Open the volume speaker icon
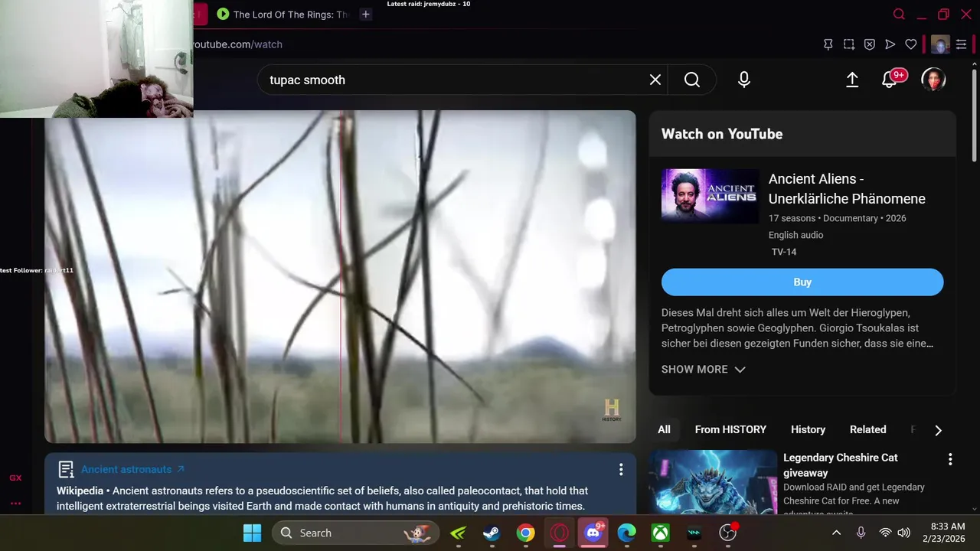This screenshot has width=980, height=551. [903, 533]
